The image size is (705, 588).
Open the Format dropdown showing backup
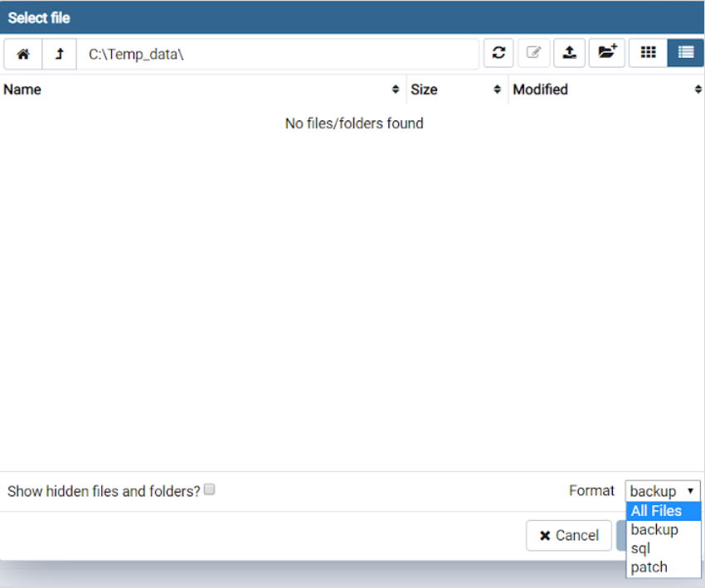point(663,491)
